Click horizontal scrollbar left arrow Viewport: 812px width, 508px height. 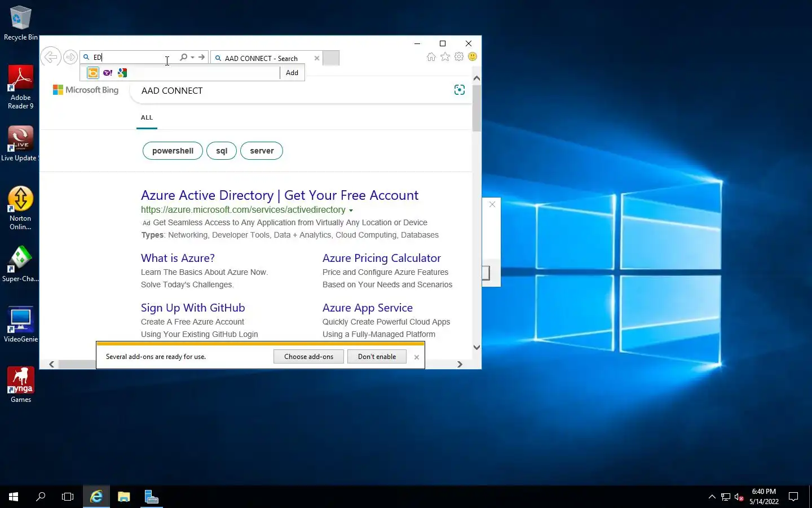point(52,365)
